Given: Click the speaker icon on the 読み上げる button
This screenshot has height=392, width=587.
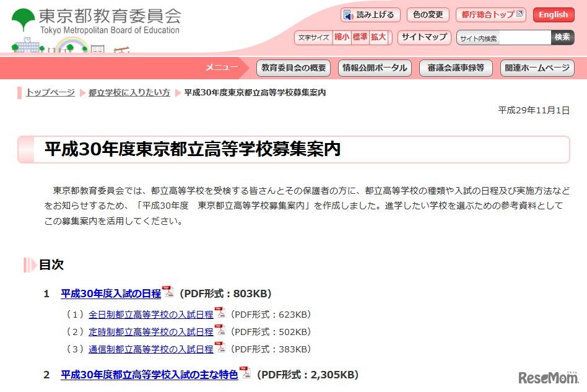Looking at the screenshot, I should [x=348, y=14].
